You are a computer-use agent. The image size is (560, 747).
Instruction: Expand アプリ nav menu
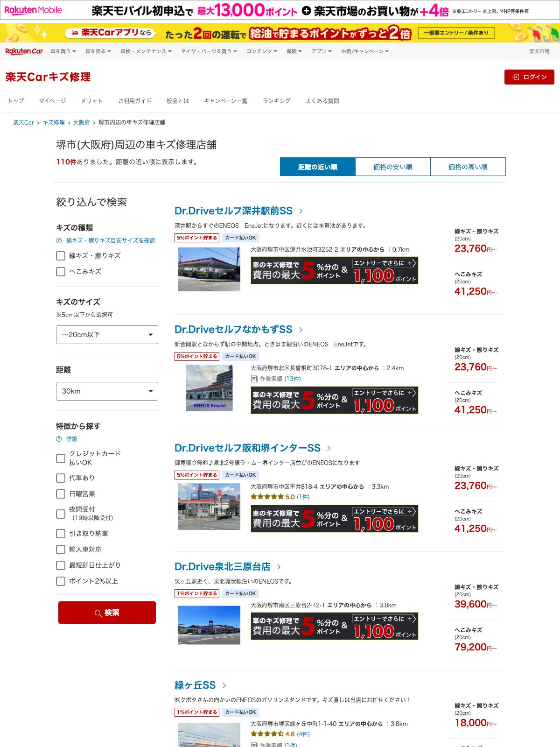(x=322, y=51)
